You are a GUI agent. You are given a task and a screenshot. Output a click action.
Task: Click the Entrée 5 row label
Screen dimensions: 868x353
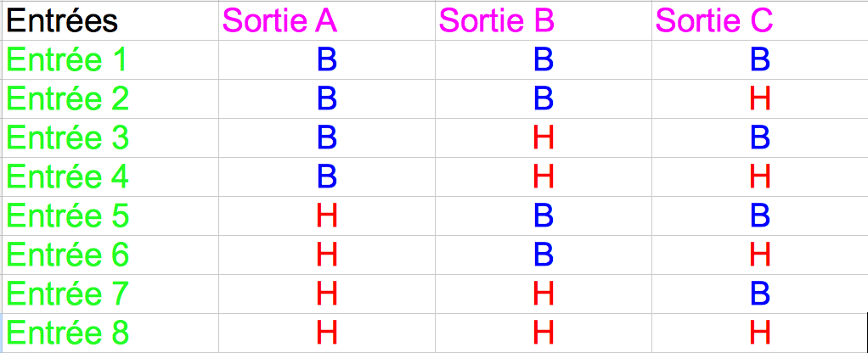[x=67, y=216]
